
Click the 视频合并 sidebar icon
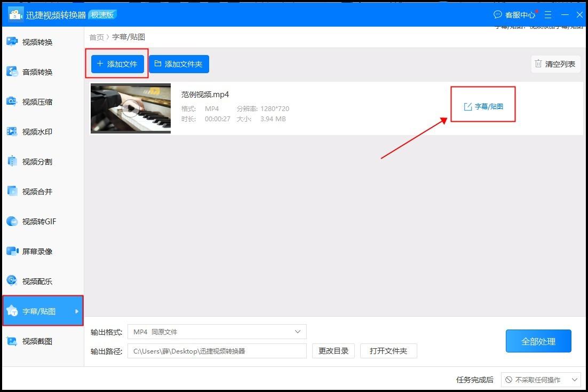coord(12,191)
